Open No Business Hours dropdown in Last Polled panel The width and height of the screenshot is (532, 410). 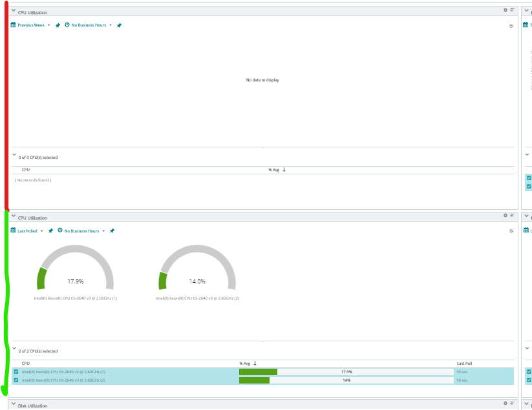[x=85, y=231]
